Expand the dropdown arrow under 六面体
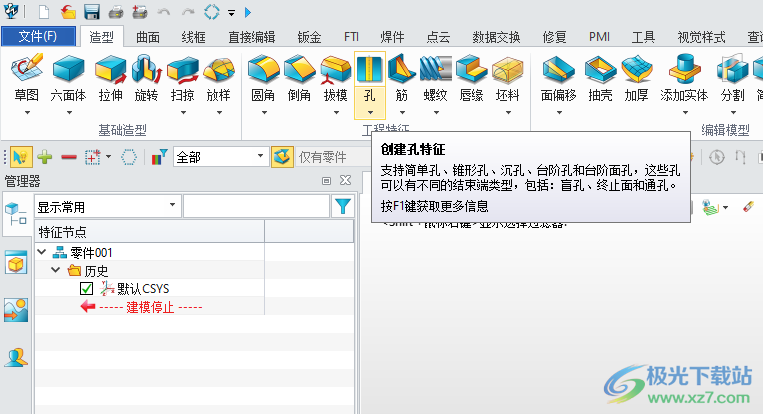Image resolution: width=763 pixels, height=414 pixels. [x=69, y=113]
